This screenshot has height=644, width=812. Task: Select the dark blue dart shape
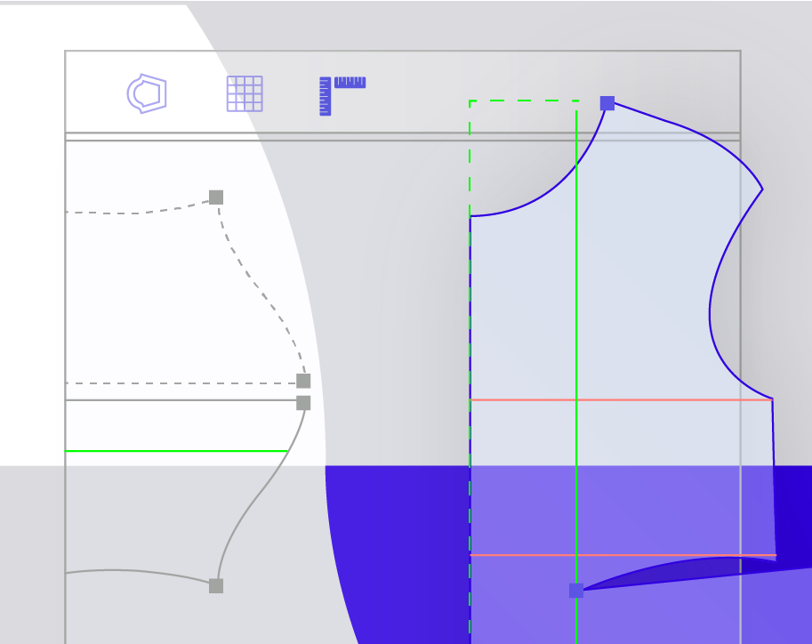point(703,568)
